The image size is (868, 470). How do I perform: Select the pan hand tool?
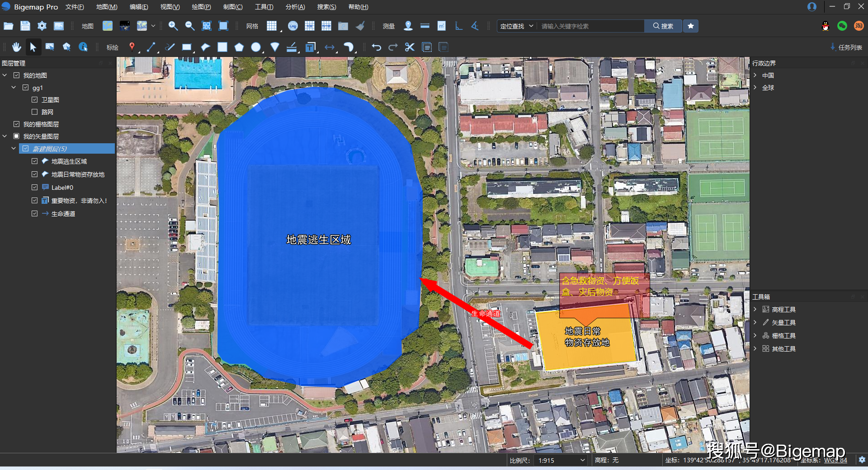(17, 47)
